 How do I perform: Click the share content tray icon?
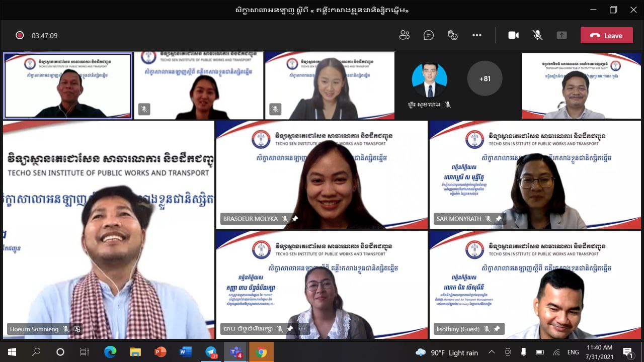tap(561, 35)
